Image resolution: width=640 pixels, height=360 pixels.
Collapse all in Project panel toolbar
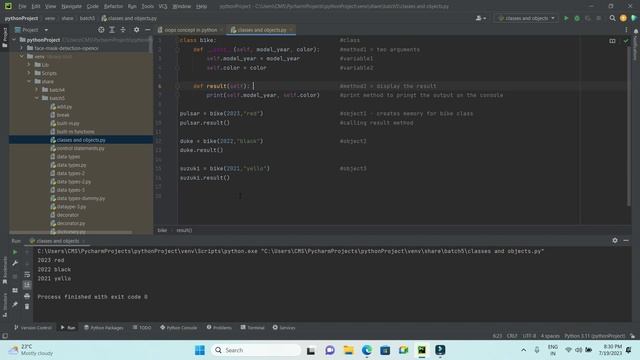click(123, 30)
